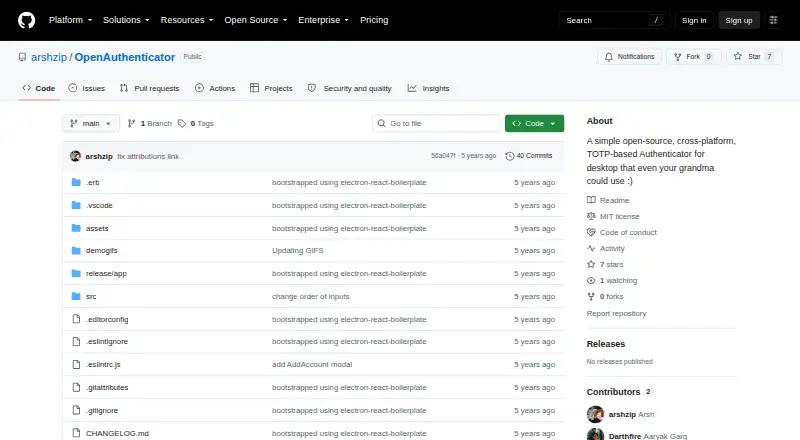Star the repository
Viewport: 800px width, 440px height.
tap(754, 57)
